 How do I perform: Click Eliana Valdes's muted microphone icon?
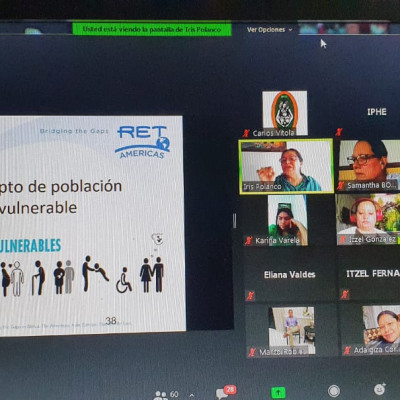pos(250,295)
